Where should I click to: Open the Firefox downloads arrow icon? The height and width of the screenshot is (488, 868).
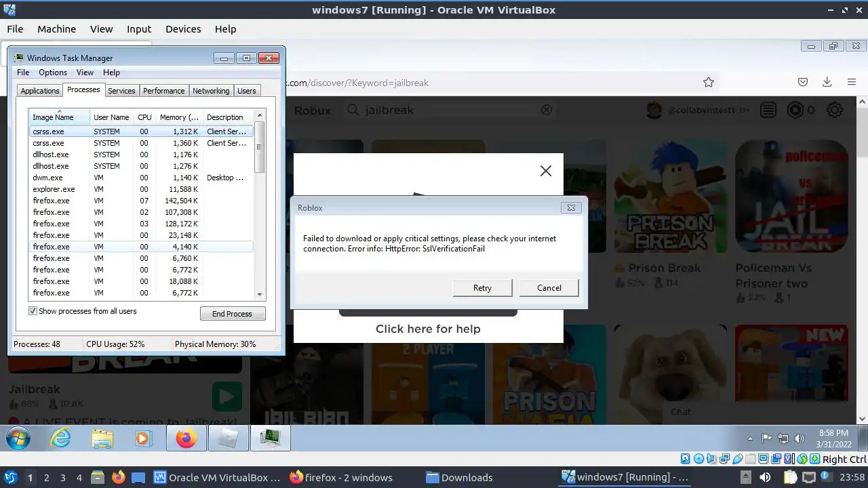point(827,82)
